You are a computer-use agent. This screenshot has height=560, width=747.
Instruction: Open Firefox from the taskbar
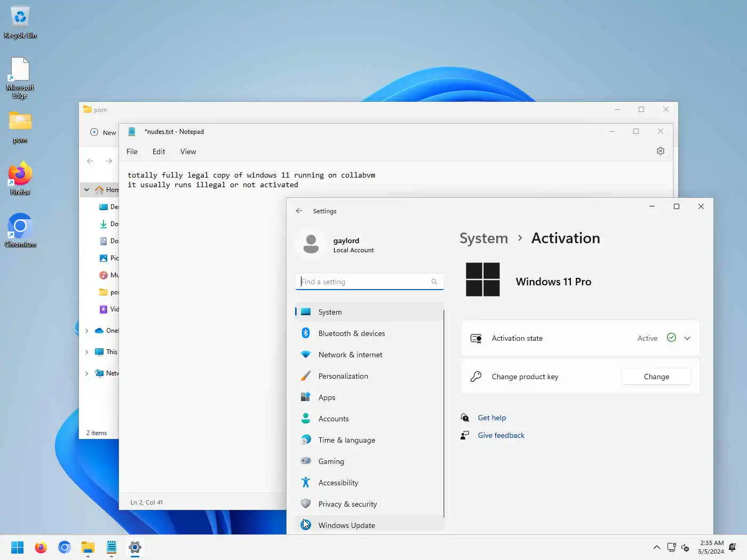(41, 547)
